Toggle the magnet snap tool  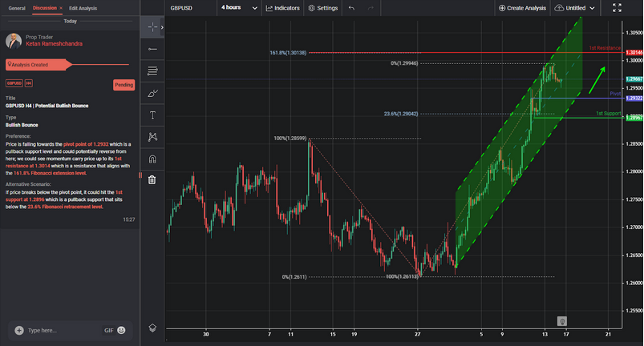(152, 159)
